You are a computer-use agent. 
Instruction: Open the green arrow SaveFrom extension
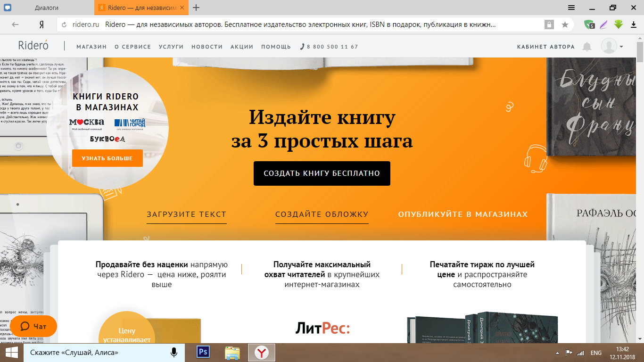tap(619, 25)
